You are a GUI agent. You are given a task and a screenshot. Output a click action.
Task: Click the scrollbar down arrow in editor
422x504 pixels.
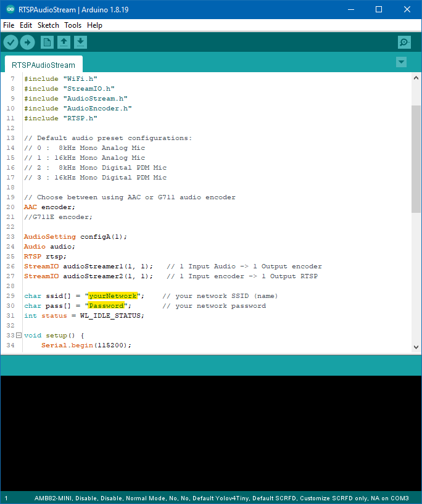(416, 349)
